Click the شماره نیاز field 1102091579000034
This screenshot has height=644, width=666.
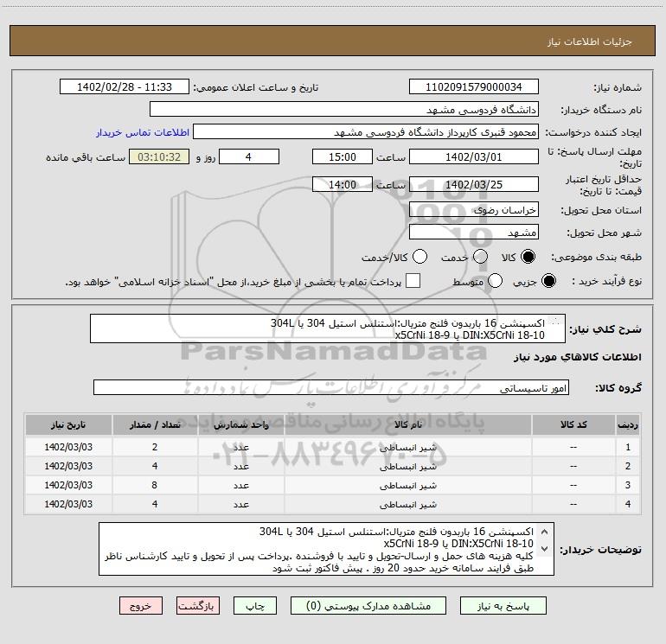(474, 87)
